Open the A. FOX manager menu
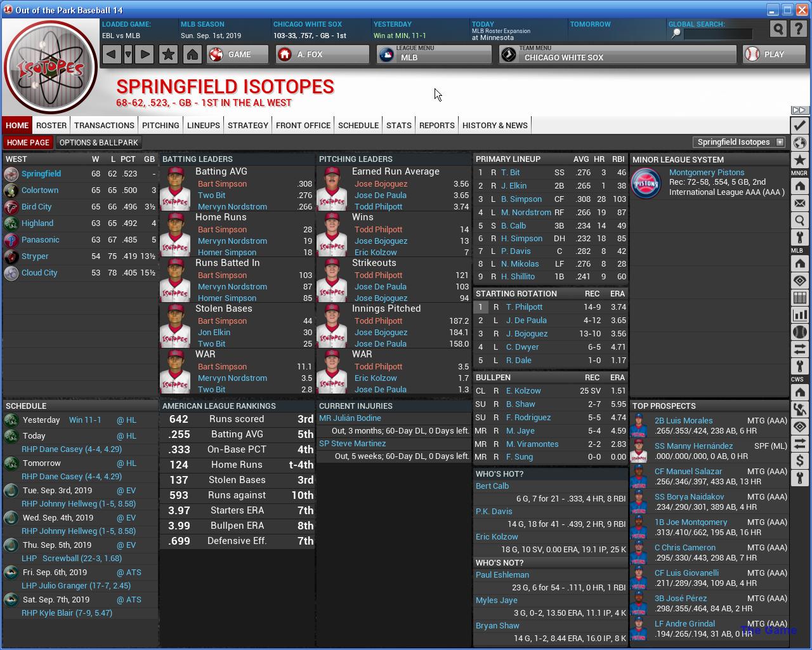 [x=322, y=55]
